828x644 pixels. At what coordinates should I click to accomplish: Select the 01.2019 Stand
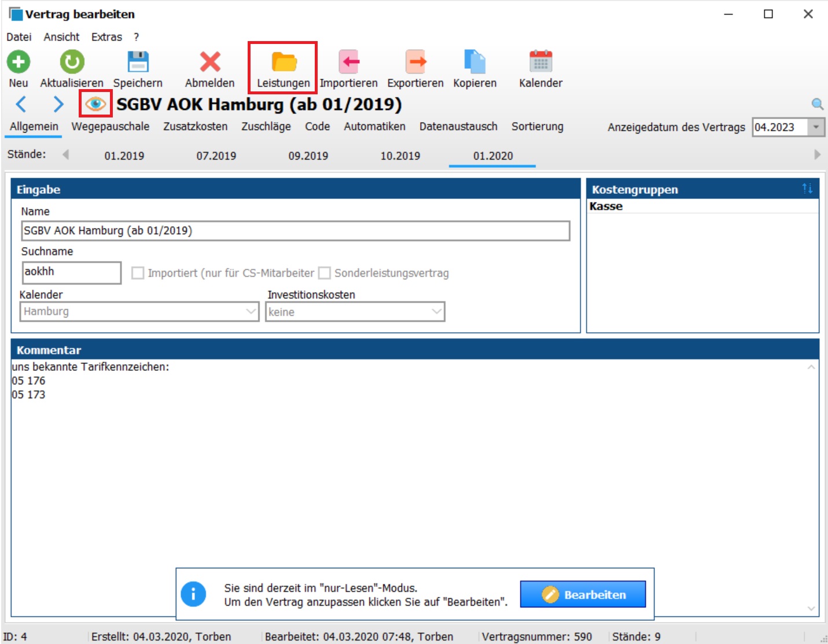124,156
